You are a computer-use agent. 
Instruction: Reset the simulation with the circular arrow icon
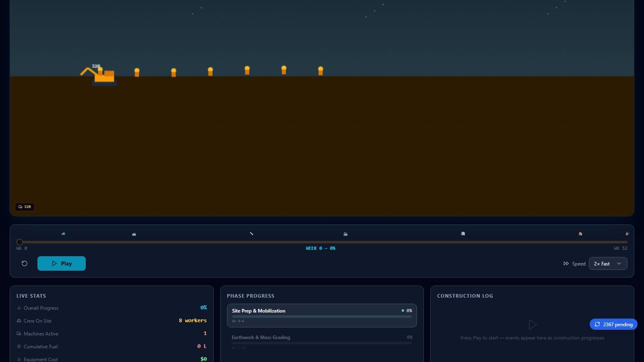pyautogui.click(x=25, y=263)
